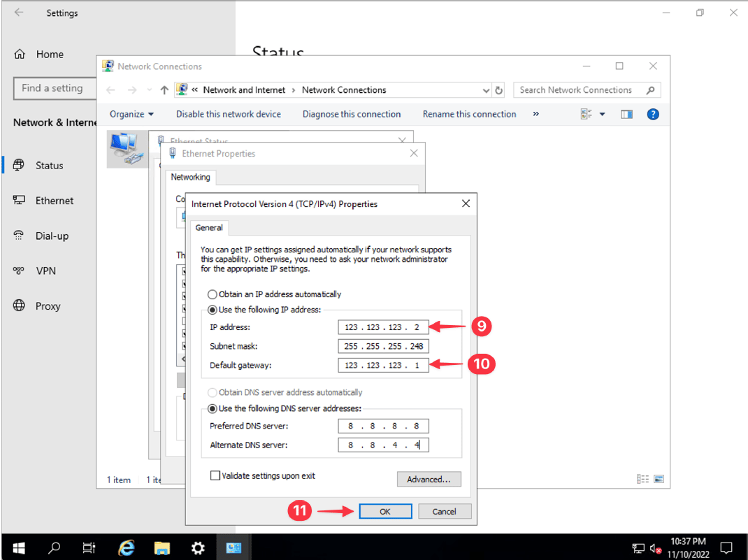
Task: Click the taskbar search magnifier icon
Action: click(x=55, y=547)
